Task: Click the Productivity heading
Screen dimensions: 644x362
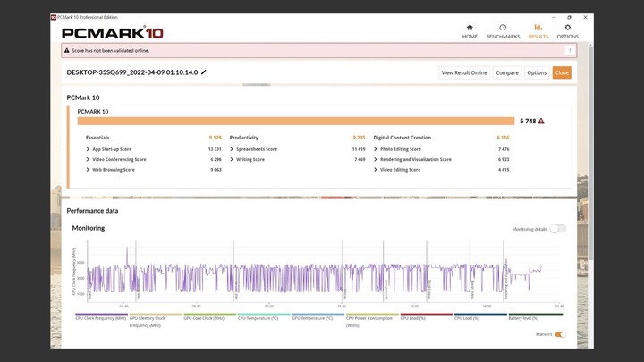Action: 244,138
